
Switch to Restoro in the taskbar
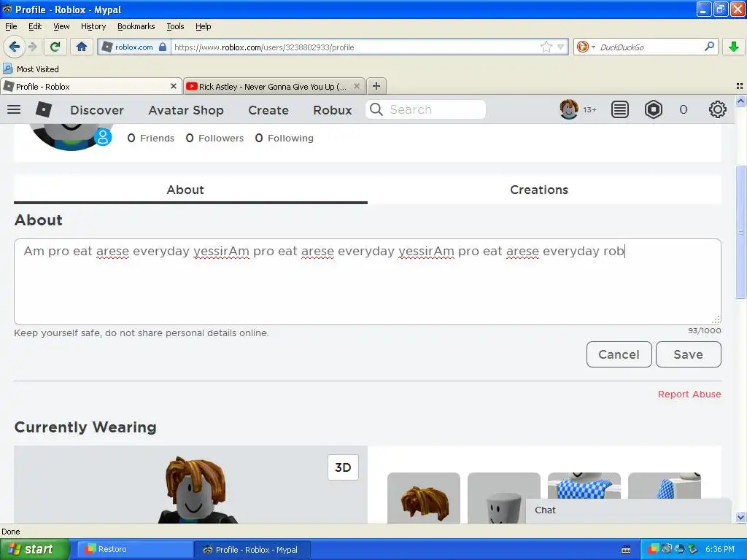point(135,549)
